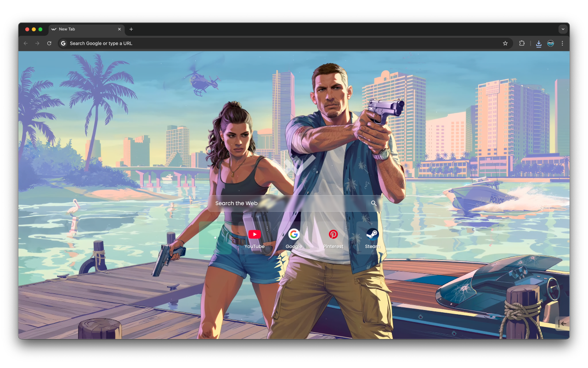Open the tab search chevron
This screenshot has height=368, width=588.
coord(563,29)
